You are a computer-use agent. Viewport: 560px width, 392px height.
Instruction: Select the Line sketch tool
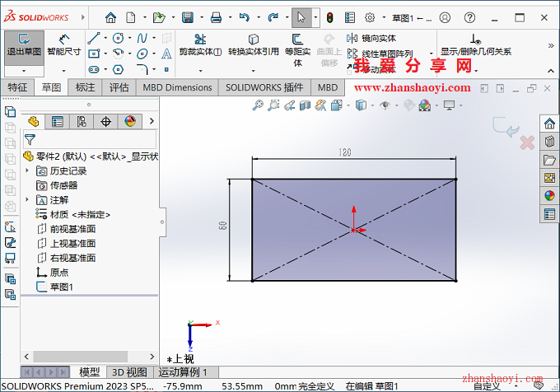tap(94, 38)
